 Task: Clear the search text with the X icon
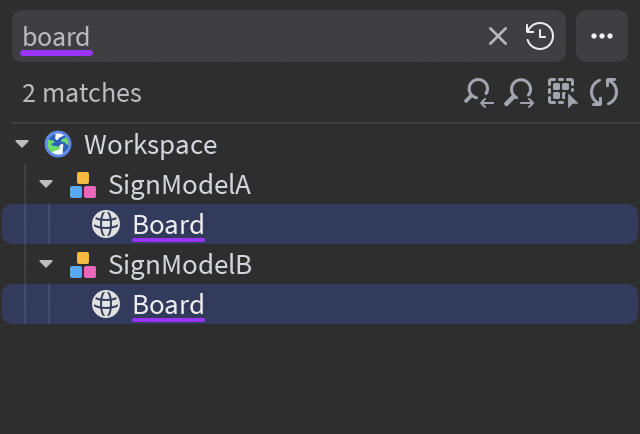point(498,37)
